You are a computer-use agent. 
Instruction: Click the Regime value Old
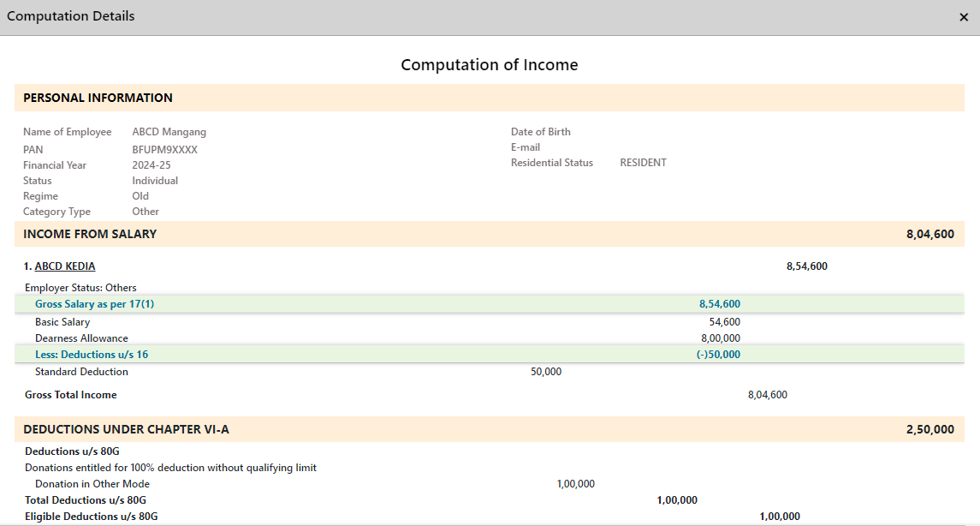(140, 196)
